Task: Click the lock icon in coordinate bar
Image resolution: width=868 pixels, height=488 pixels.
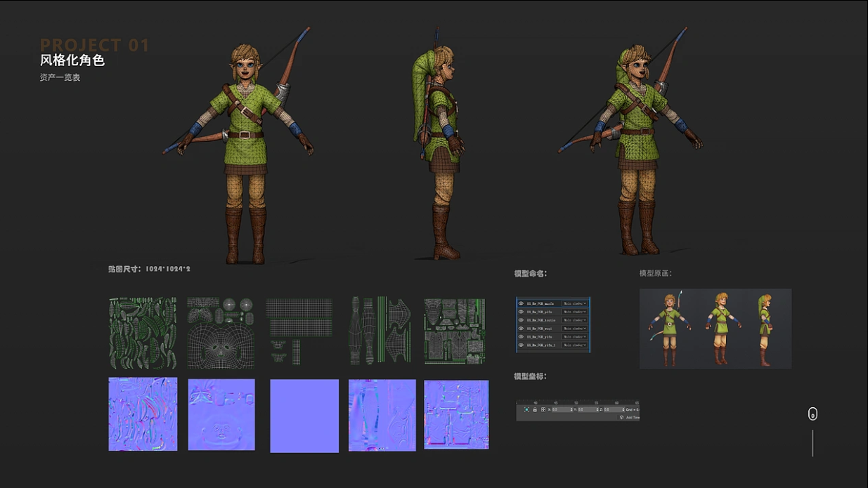Action: (535, 409)
